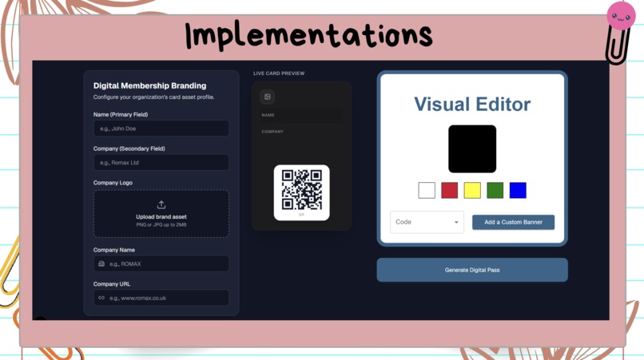The height and width of the screenshot is (360, 644).
Task: Choose the blue color swatch
Action: (x=518, y=191)
